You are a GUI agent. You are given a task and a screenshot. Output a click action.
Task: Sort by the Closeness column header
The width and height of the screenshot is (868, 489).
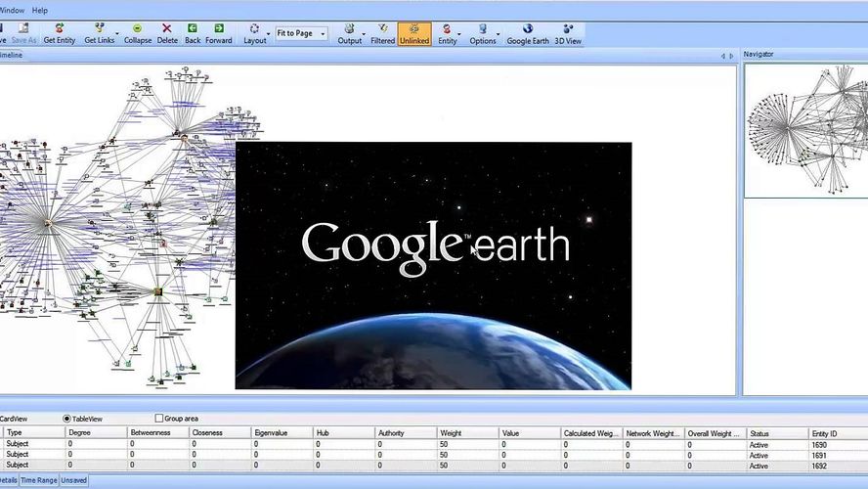220,432
